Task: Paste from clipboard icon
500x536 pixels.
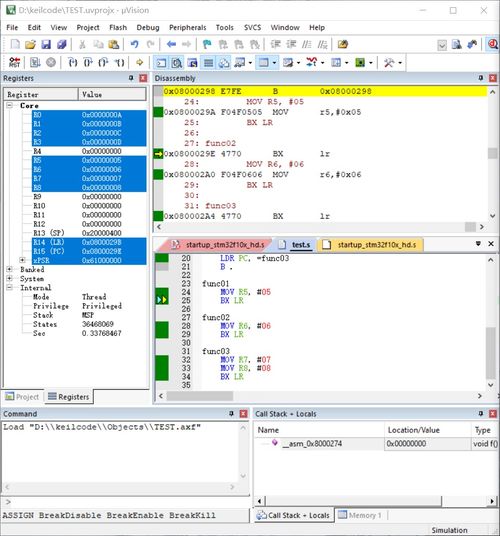Action: tap(113, 44)
